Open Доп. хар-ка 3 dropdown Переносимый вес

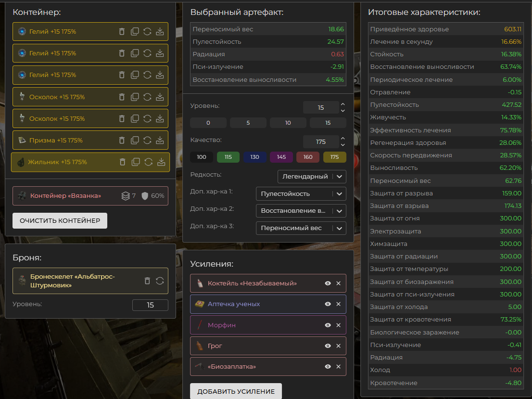pos(301,228)
